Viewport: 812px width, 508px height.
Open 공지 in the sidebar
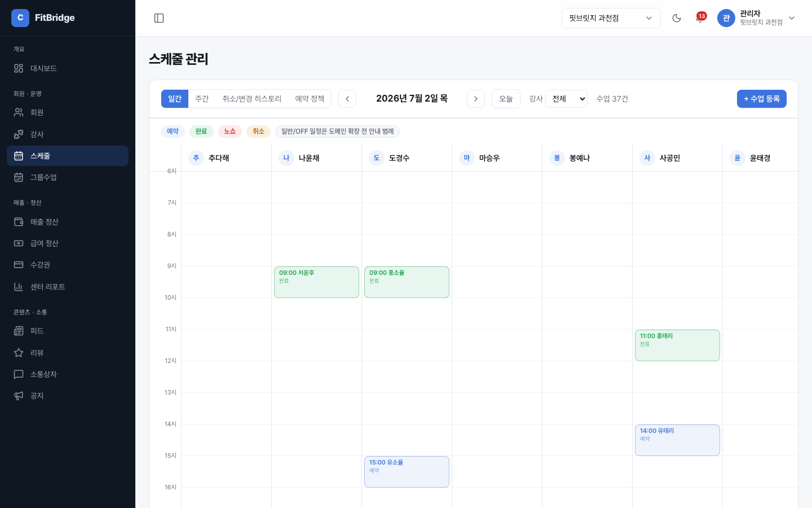click(x=68, y=396)
